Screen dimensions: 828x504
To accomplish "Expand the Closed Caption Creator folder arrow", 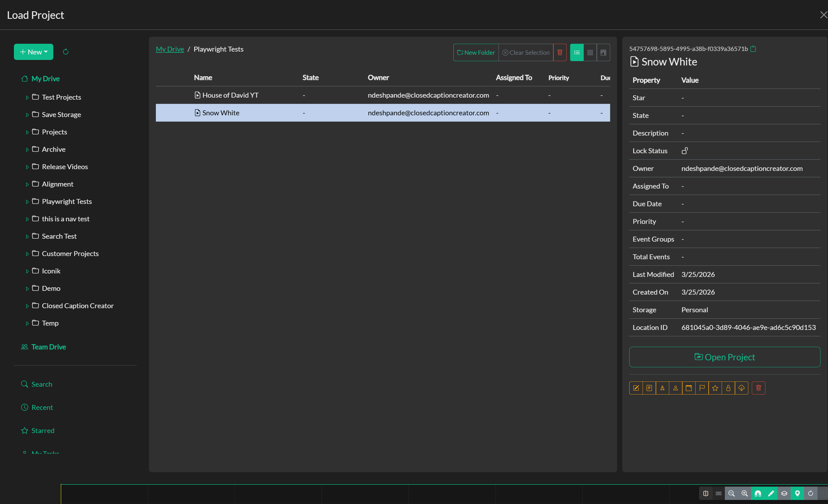I will [x=27, y=306].
